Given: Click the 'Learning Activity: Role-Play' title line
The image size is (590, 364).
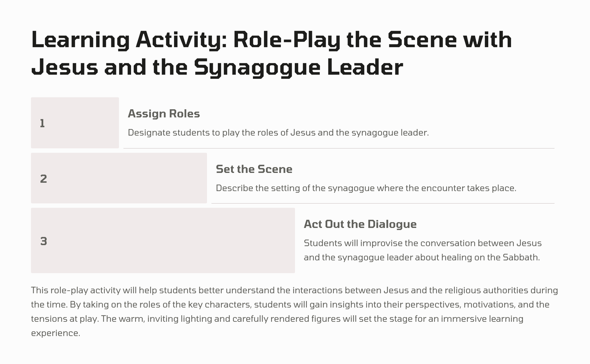Looking at the screenshot, I should (271, 40).
